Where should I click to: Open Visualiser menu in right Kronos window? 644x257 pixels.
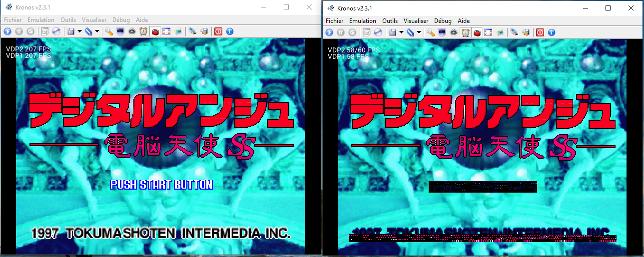pyautogui.click(x=416, y=21)
